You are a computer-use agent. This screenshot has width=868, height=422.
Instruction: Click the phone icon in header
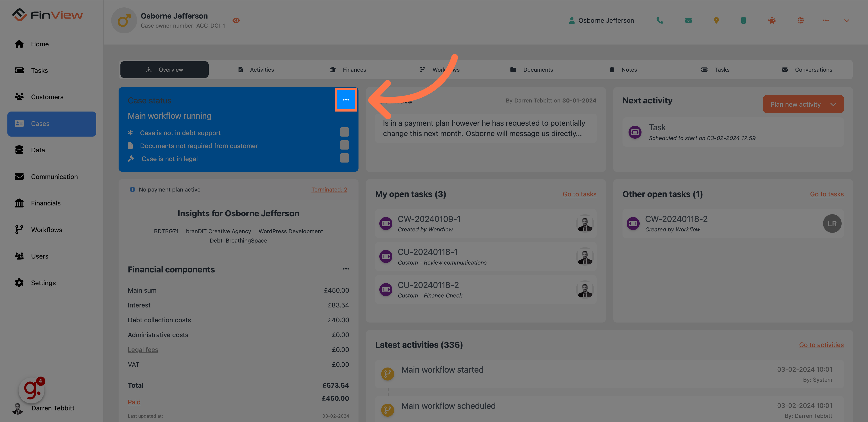660,20
